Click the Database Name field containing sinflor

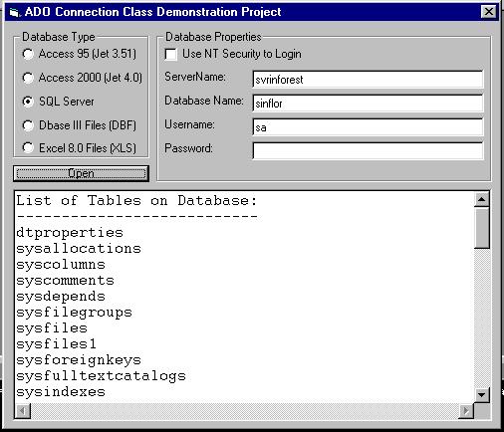(368, 104)
